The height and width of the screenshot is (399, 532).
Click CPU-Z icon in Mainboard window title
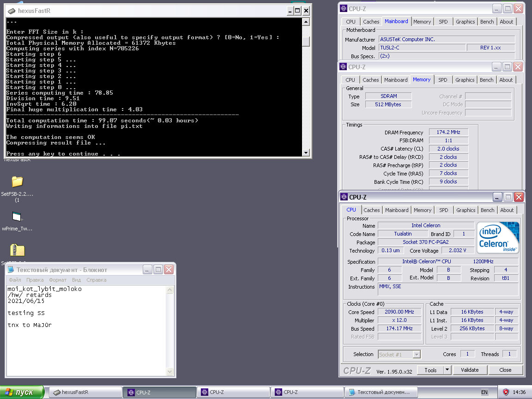click(x=344, y=9)
